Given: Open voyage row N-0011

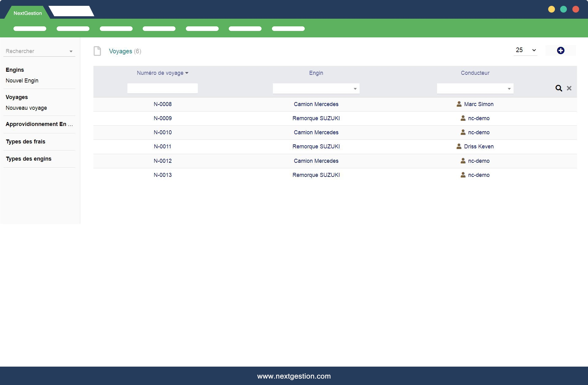Looking at the screenshot, I should pos(163,147).
